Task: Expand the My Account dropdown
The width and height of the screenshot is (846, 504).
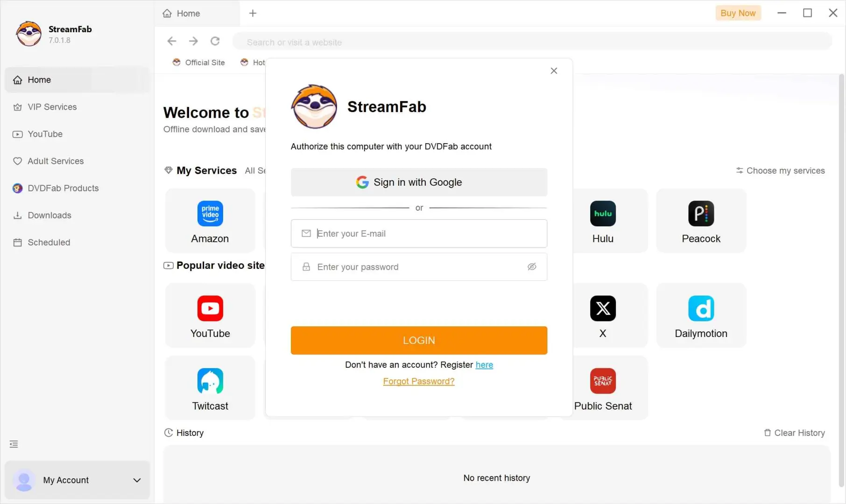Action: (137, 480)
